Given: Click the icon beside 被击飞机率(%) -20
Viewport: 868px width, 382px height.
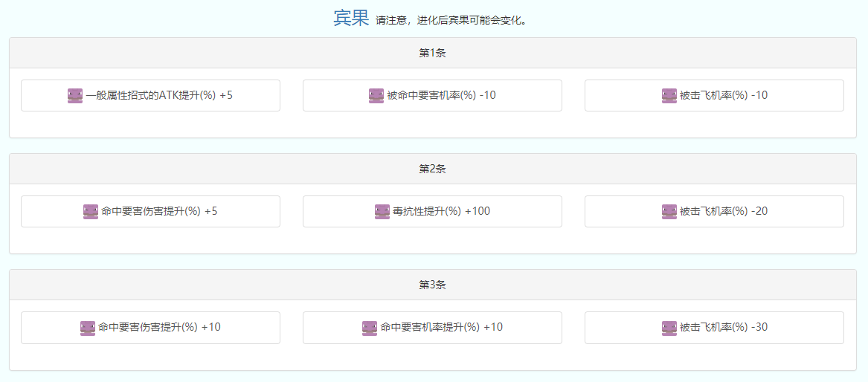Looking at the screenshot, I should (669, 212).
